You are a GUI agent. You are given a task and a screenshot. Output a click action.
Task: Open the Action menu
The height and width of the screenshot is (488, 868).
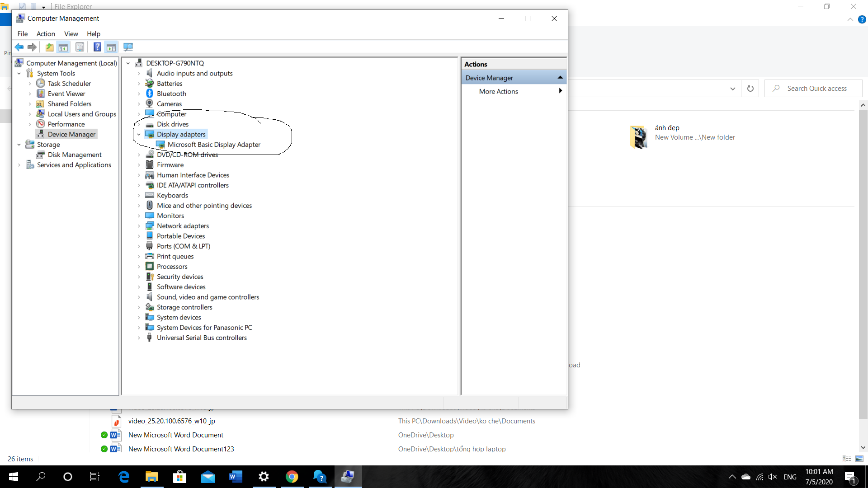point(46,34)
